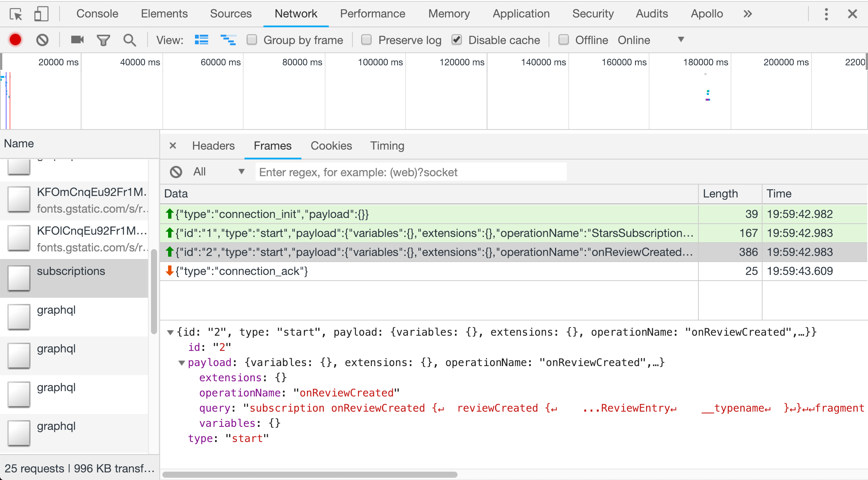
Task: Open the All frames filter dropdown
Action: 219,172
